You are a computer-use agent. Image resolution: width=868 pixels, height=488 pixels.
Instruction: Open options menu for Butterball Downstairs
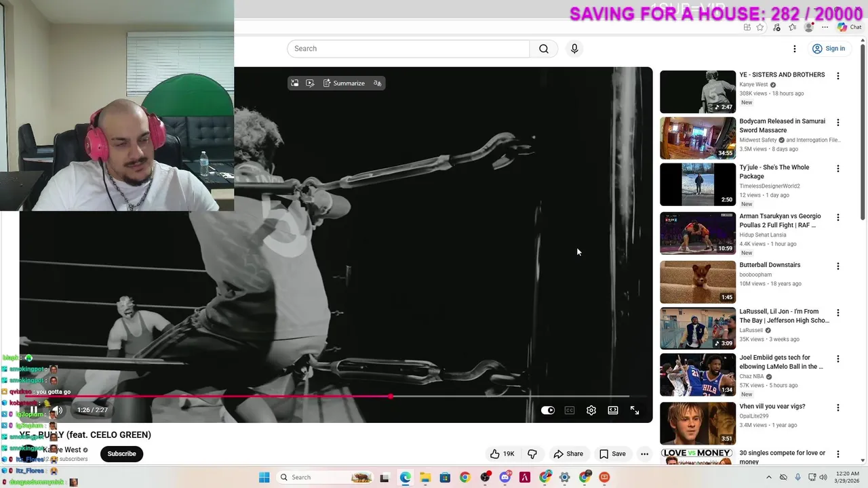pyautogui.click(x=838, y=266)
